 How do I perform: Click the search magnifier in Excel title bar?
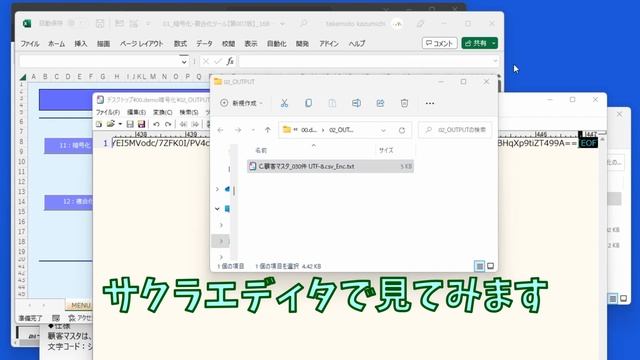(303, 24)
